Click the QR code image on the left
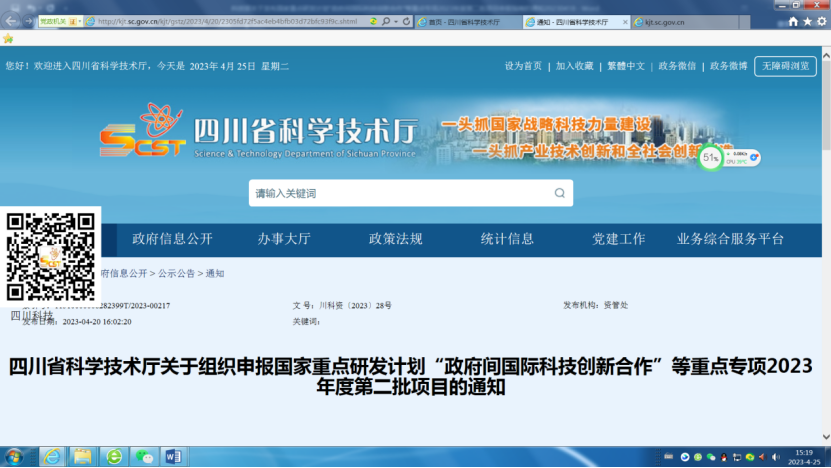Image resolution: width=831 pixels, height=468 pixels. click(x=51, y=257)
